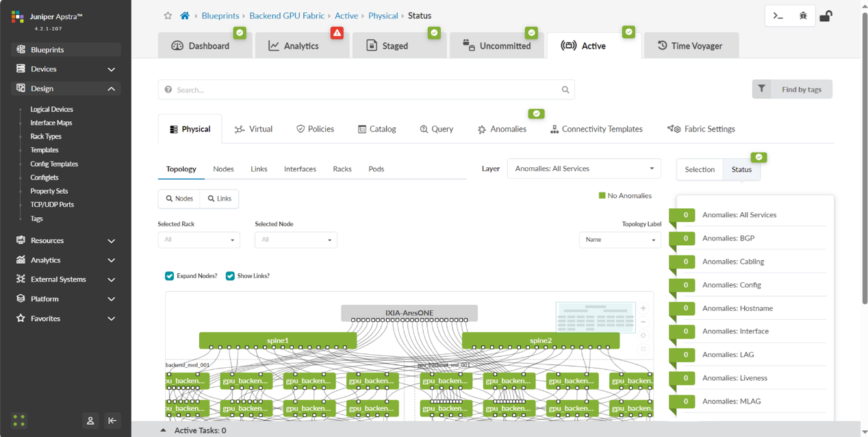Click the green badge above Anomalies tab
The image size is (868, 437).
coord(537,114)
